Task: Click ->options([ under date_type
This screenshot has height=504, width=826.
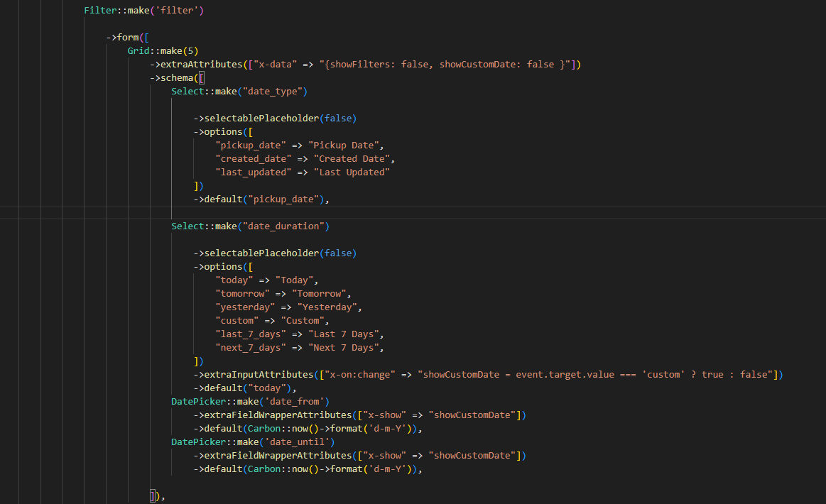Action: (x=223, y=131)
